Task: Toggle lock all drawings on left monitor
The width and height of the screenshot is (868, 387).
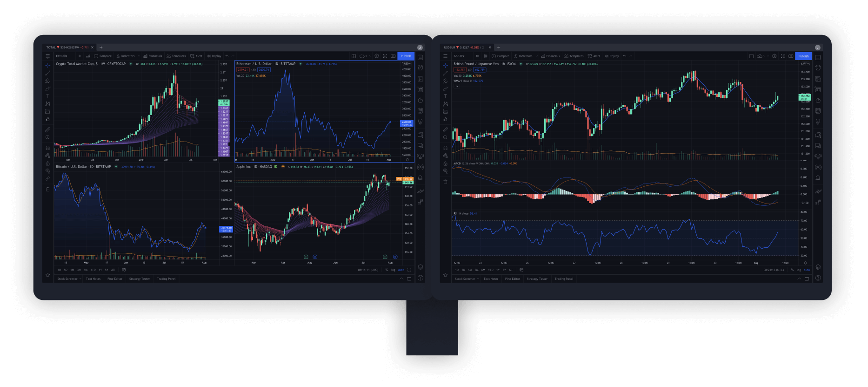Action: (x=47, y=163)
